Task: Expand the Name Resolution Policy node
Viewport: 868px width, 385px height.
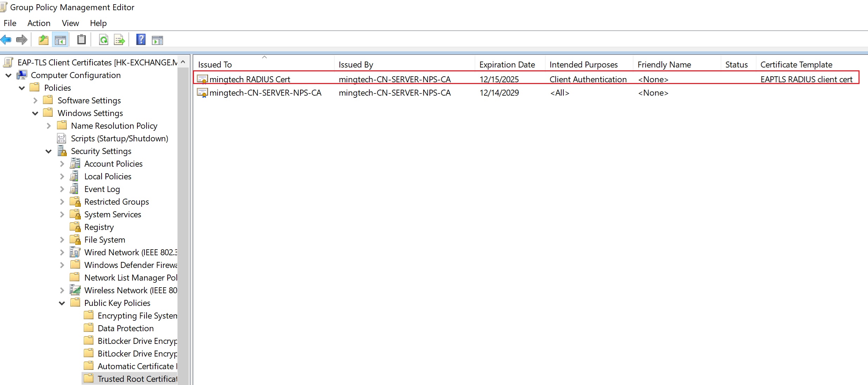Action: tap(48, 126)
